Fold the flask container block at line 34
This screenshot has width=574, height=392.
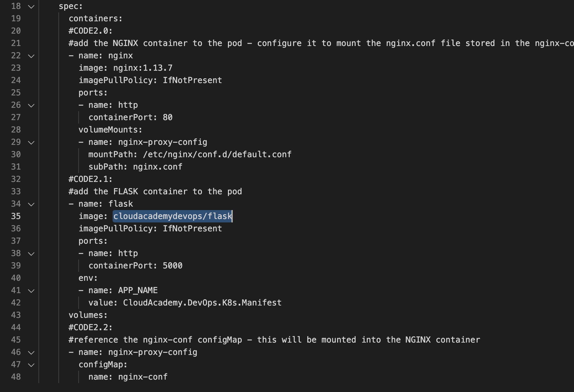point(31,204)
